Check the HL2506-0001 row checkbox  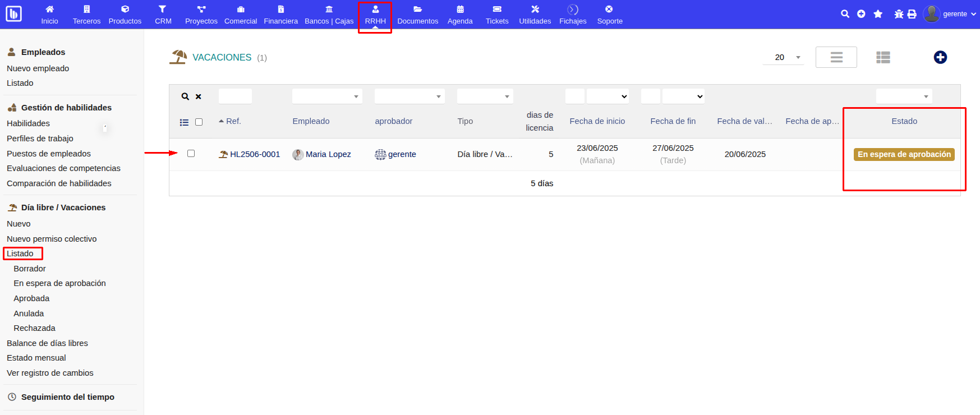pyautogui.click(x=191, y=154)
